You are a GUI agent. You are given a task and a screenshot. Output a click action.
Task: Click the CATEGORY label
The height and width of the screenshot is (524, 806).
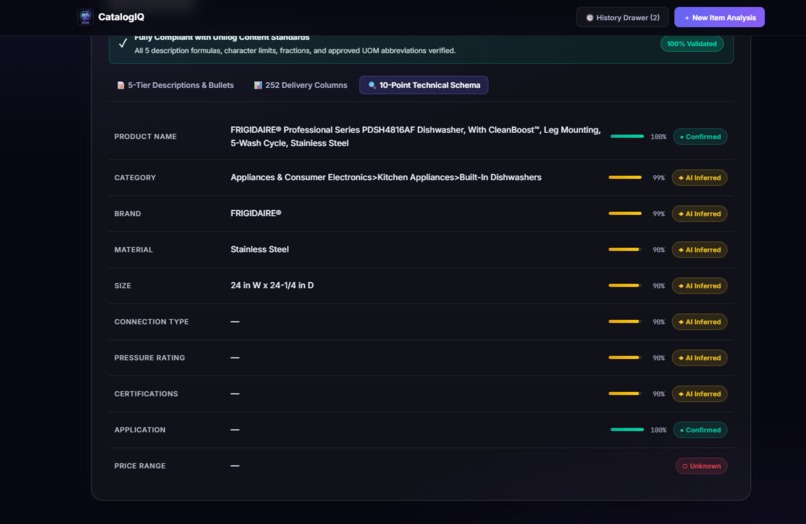click(x=135, y=178)
